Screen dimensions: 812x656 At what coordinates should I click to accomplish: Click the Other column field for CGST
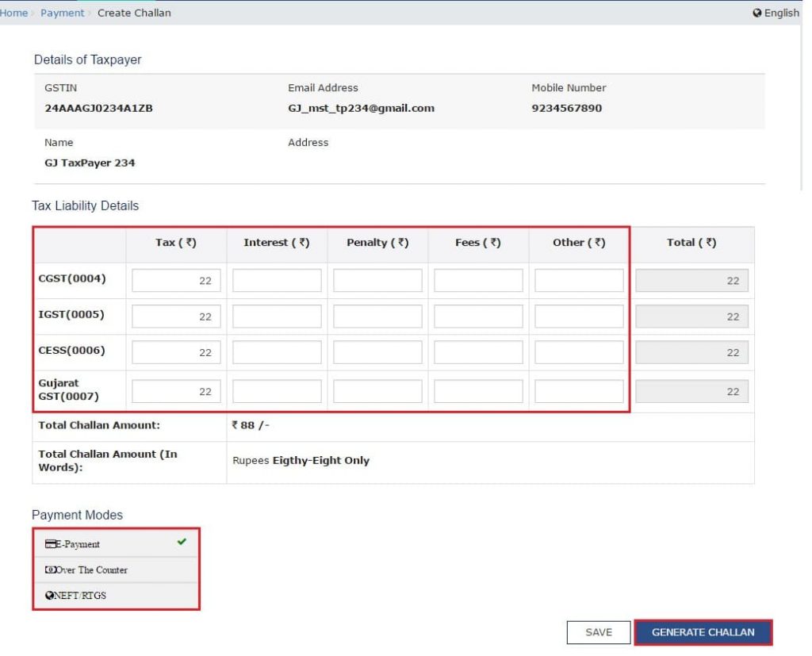click(x=578, y=280)
